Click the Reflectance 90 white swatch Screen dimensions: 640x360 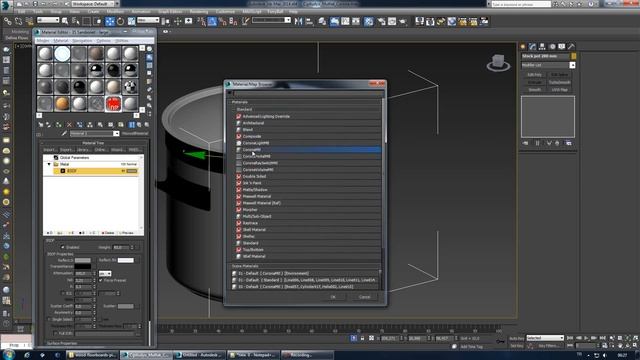[125, 260]
